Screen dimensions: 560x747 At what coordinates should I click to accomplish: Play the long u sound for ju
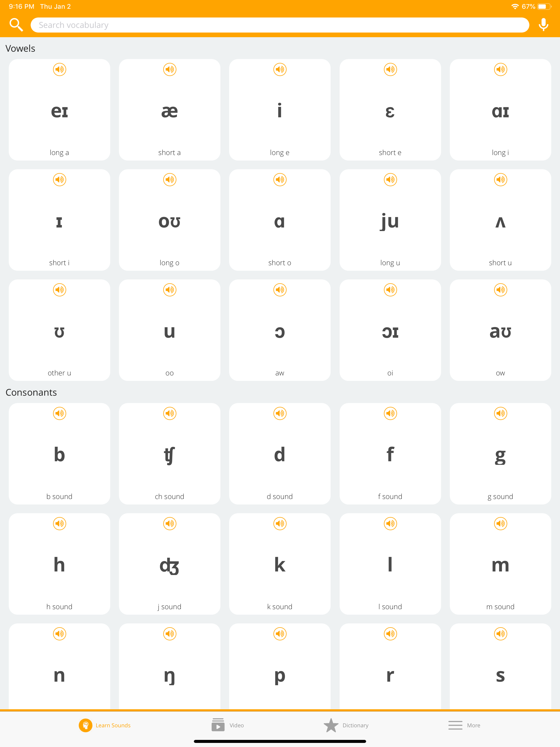coord(390,180)
